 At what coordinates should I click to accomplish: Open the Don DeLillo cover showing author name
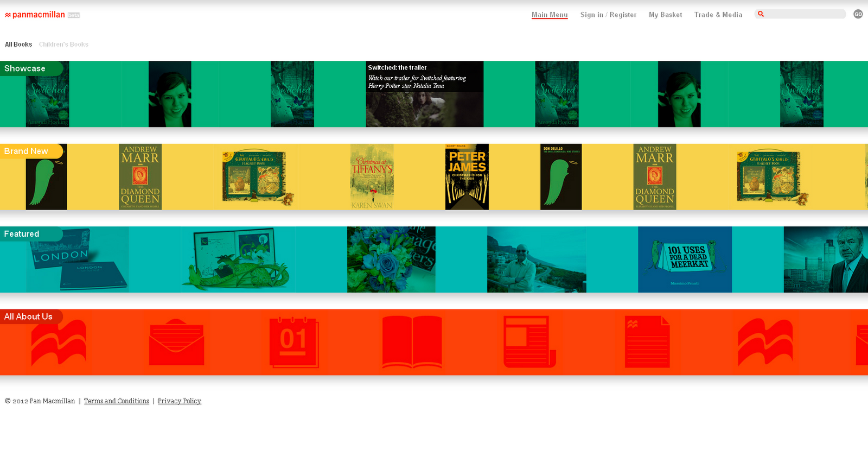pyautogui.click(x=561, y=177)
